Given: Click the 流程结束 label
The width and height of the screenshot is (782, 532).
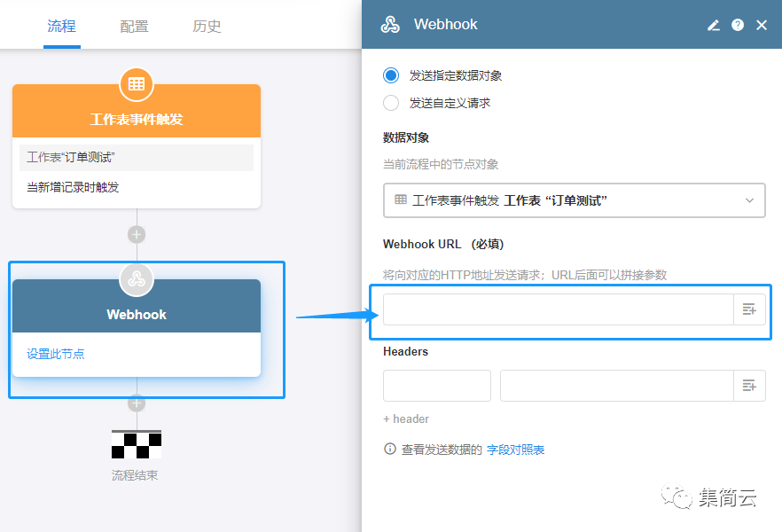Looking at the screenshot, I should [x=135, y=475].
